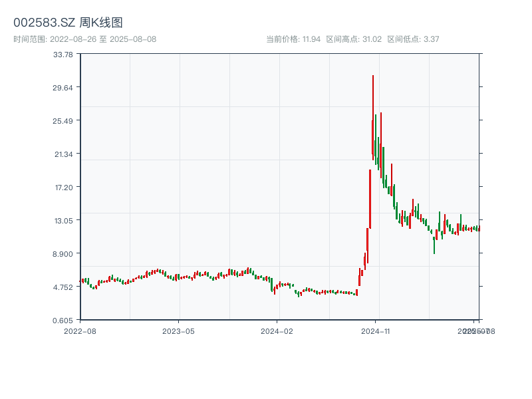
Task: Click the x-axis label 2023-05
Action: (178, 331)
